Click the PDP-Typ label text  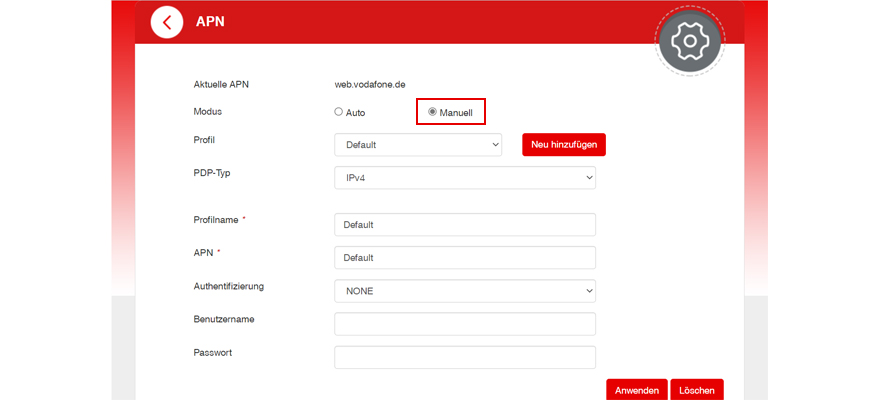pos(211,173)
